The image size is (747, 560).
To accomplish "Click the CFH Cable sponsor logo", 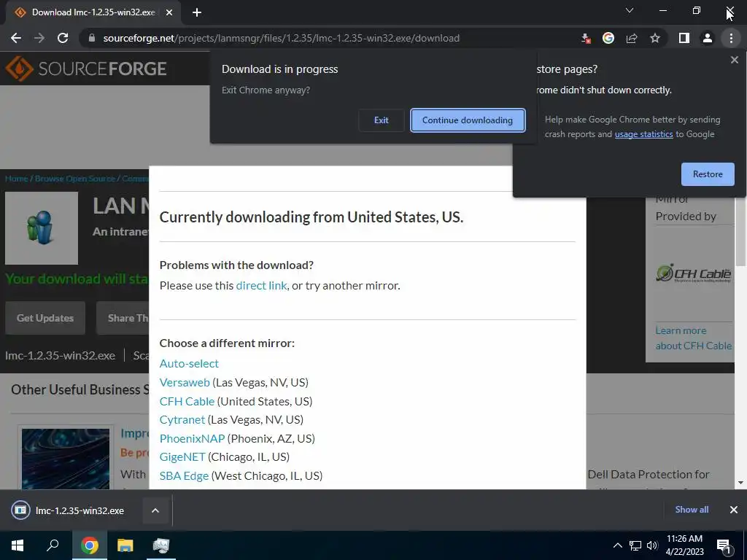I will pos(693,273).
